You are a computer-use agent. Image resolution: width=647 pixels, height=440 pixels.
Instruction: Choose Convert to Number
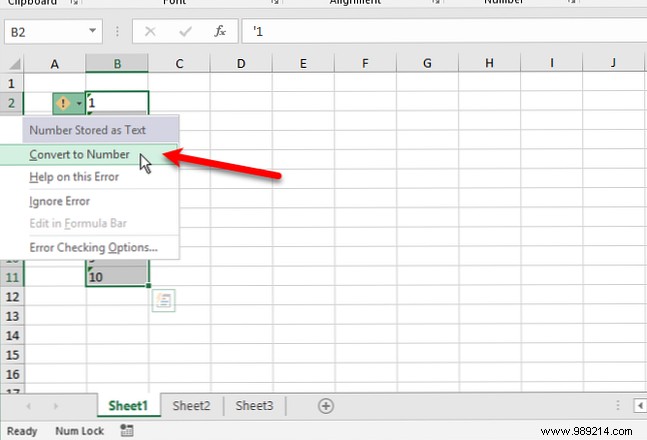tap(89, 154)
